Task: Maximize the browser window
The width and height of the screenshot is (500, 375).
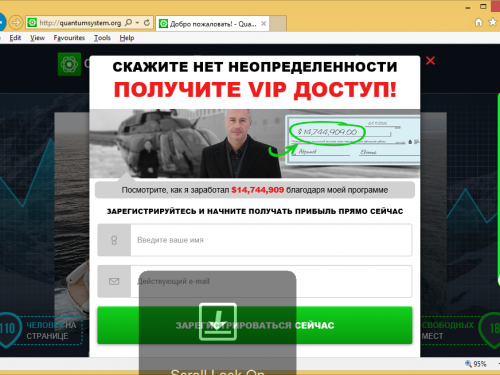Action: tap(483, 6)
